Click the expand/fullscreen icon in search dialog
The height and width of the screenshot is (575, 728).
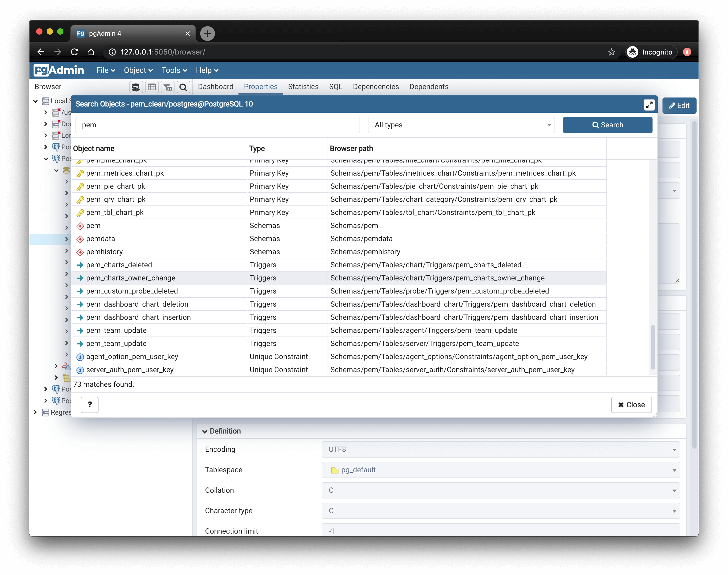coord(649,105)
